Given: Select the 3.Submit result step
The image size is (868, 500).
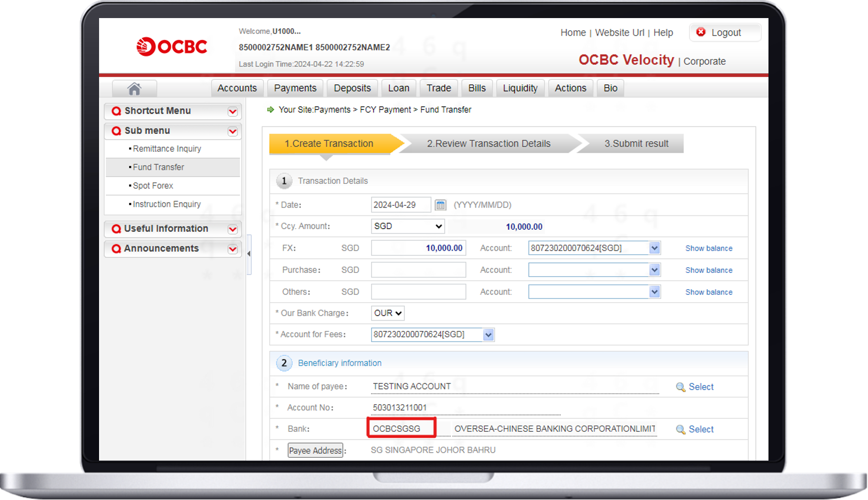Looking at the screenshot, I should 636,144.
